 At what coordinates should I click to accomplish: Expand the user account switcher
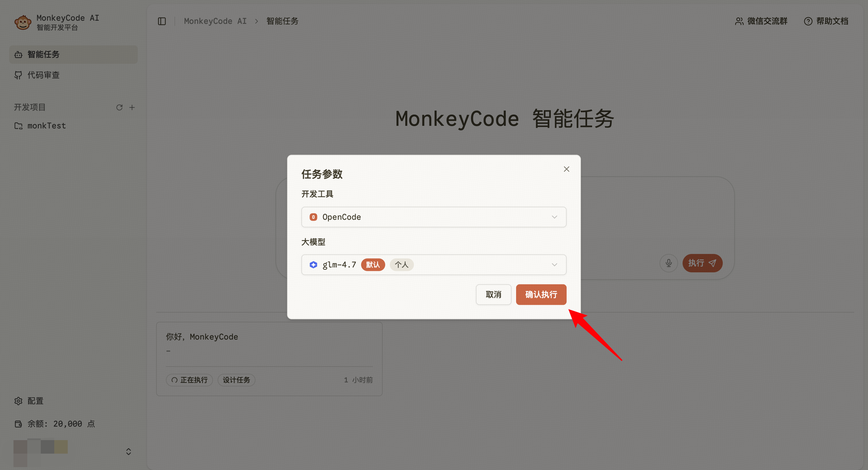(128, 451)
